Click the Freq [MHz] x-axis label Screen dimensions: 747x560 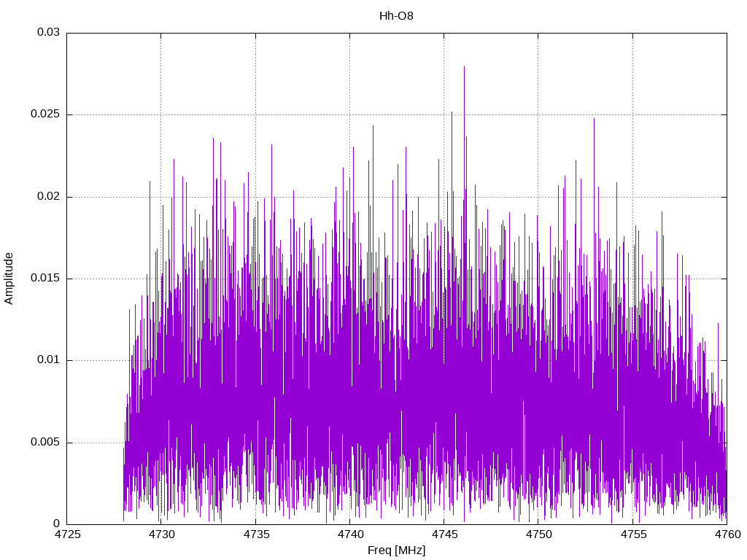[396, 550]
